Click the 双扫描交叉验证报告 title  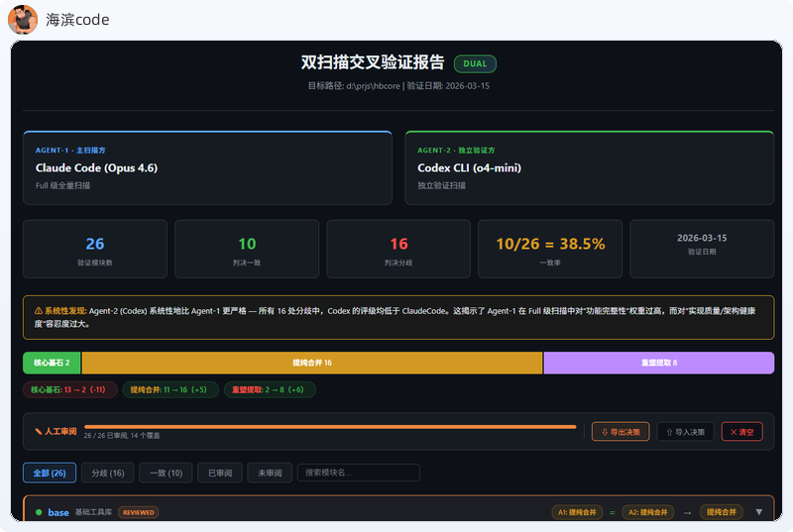point(373,62)
